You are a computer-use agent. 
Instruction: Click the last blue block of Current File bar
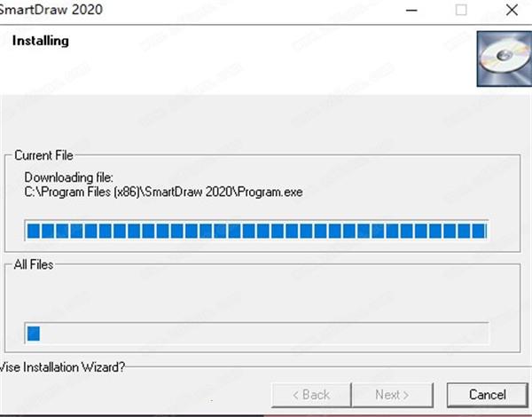tap(479, 231)
